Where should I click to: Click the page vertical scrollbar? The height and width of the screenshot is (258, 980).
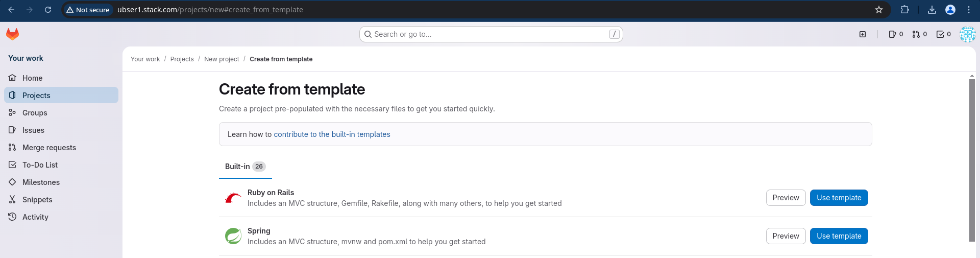pyautogui.click(x=972, y=160)
